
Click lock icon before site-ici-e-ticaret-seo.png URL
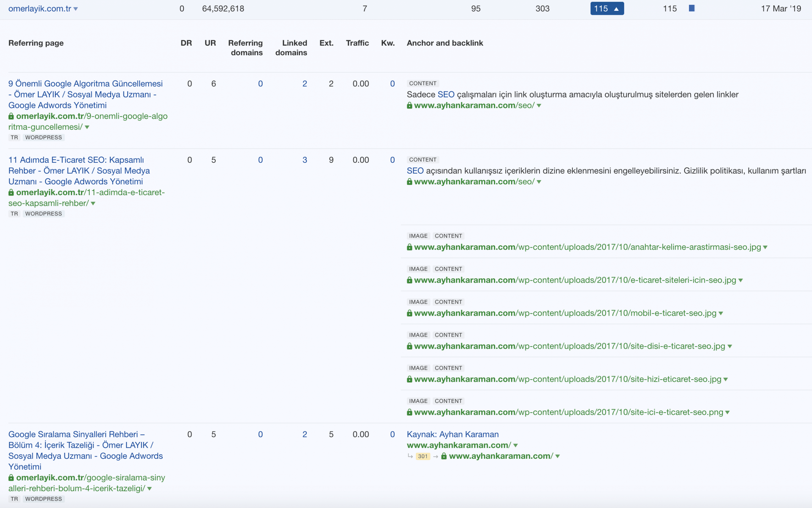(409, 412)
